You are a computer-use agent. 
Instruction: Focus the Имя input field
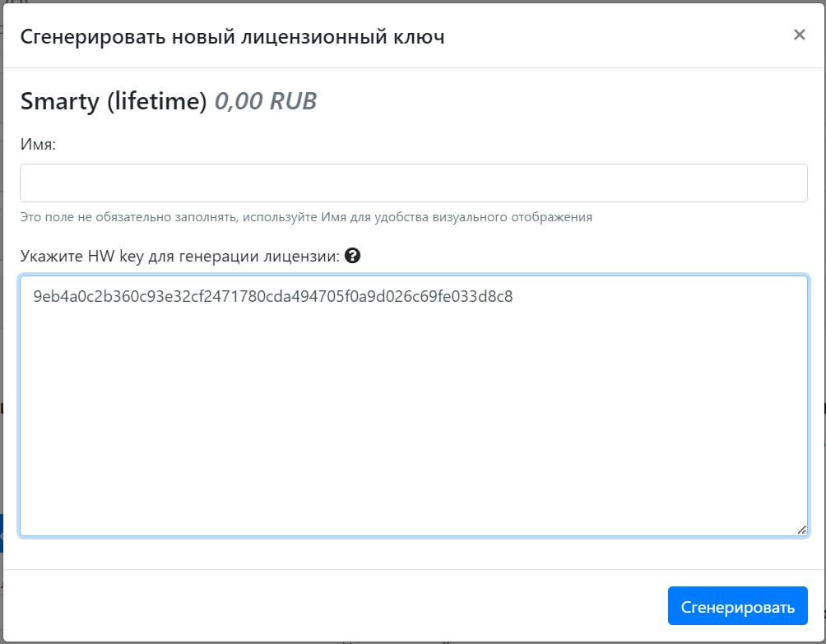[x=414, y=183]
